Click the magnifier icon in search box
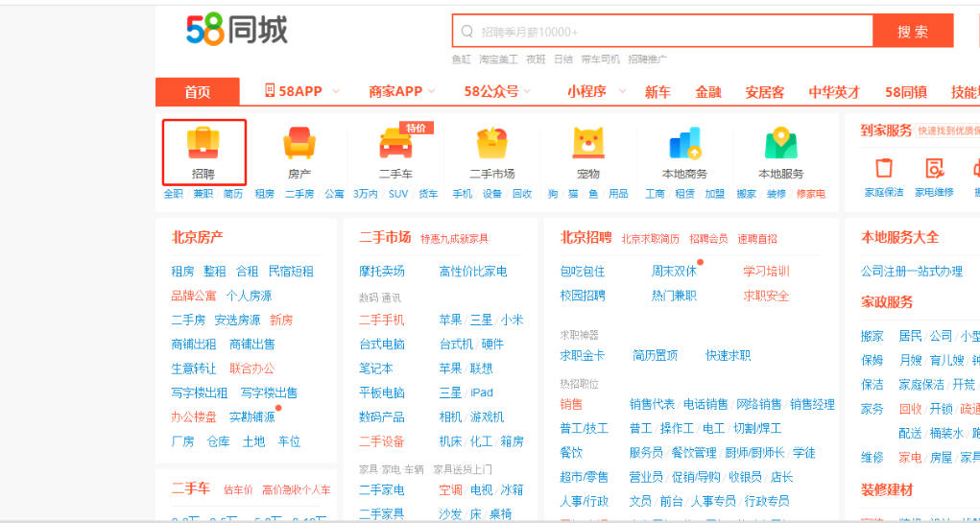Screen dimensions: 980x523 pos(466,32)
